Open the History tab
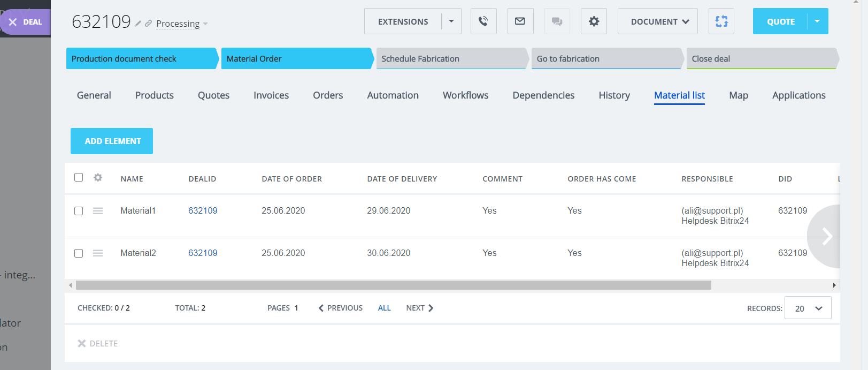Image resolution: width=868 pixels, height=370 pixels. point(614,95)
